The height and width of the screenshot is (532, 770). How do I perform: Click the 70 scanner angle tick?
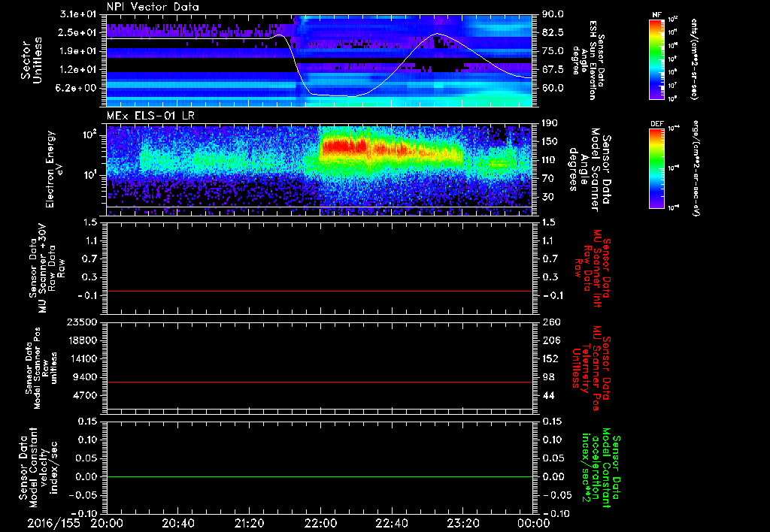[x=547, y=179]
